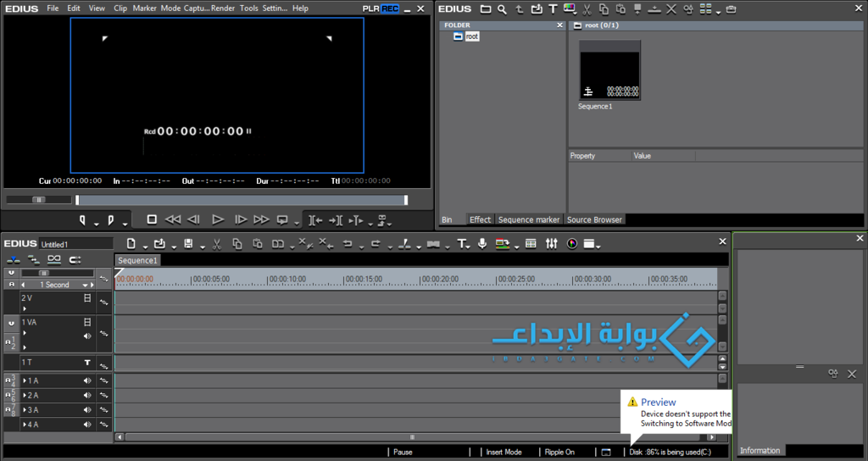Toggle sync lock on the 3 A track

click(103, 410)
